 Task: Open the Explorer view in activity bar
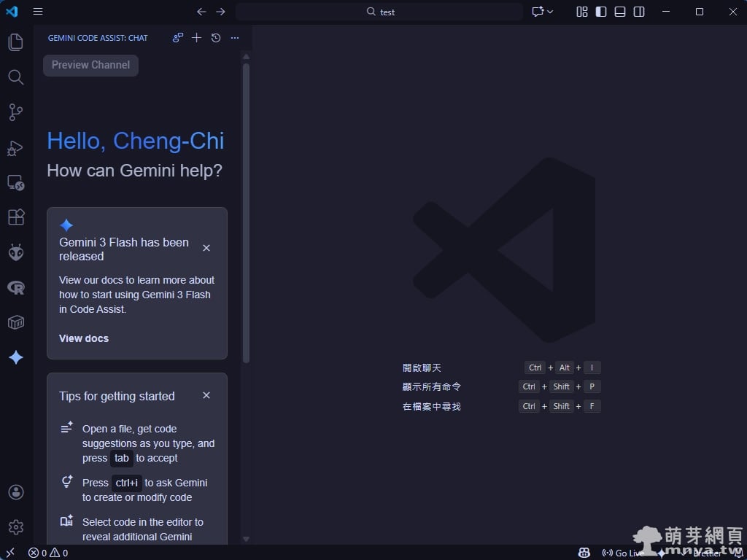click(15, 42)
